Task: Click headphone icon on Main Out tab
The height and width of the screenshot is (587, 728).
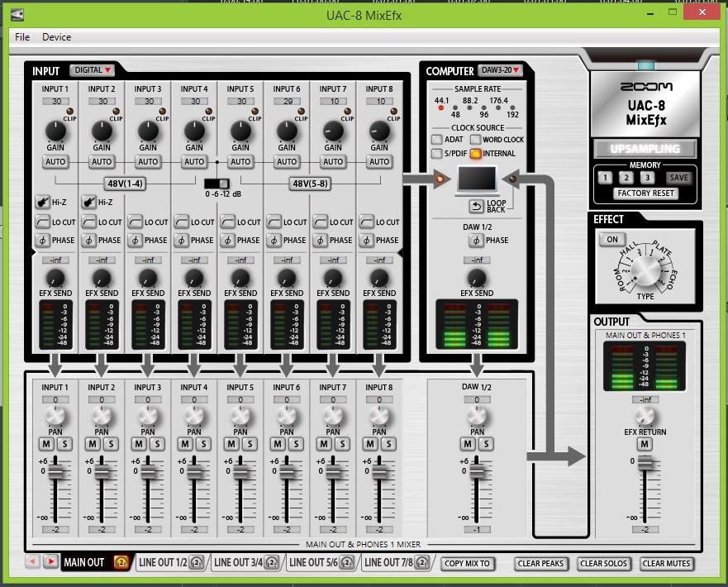Action: tap(121, 562)
